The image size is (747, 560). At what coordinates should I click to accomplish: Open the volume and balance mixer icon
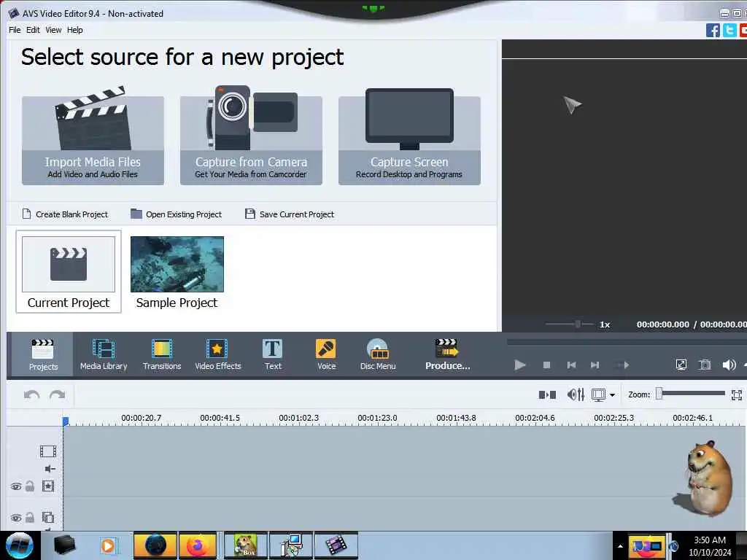[x=576, y=394]
